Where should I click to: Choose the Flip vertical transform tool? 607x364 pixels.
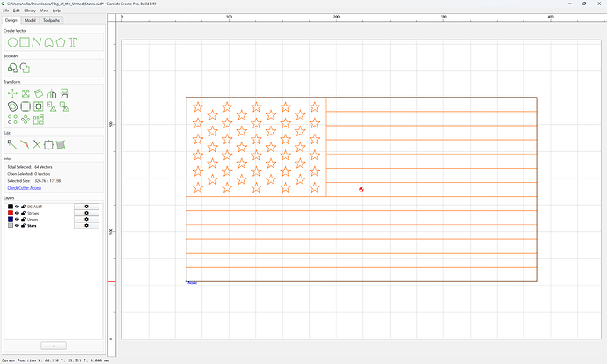click(x=64, y=93)
